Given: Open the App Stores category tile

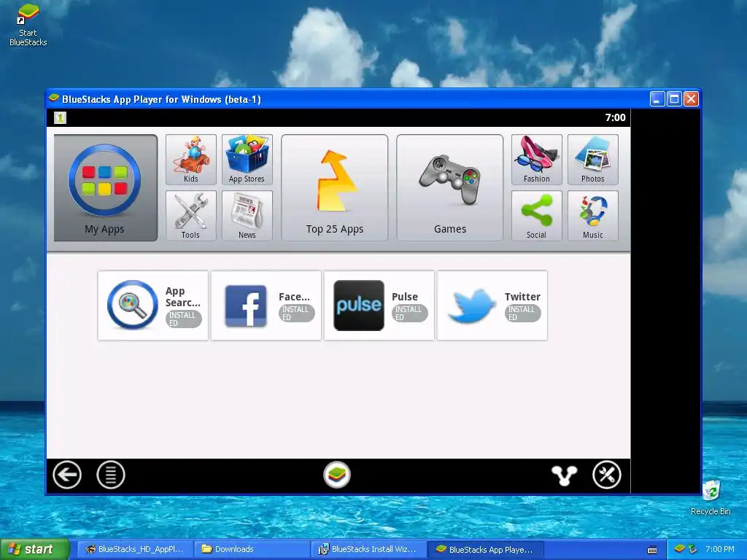Looking at the screenshot, I should [x=247, y=160].
